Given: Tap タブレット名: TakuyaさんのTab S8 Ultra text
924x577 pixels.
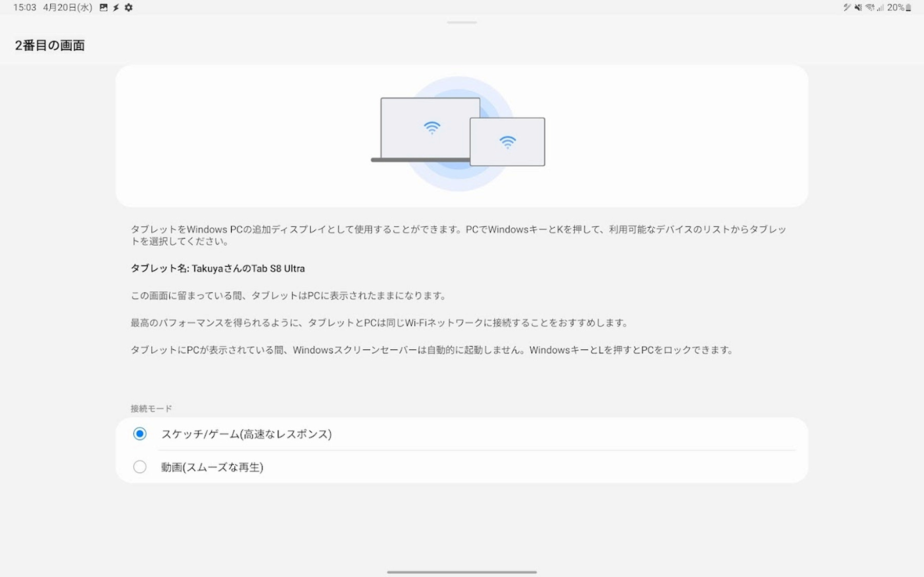Looking at the screenshot, I should (x=217, y=269).
